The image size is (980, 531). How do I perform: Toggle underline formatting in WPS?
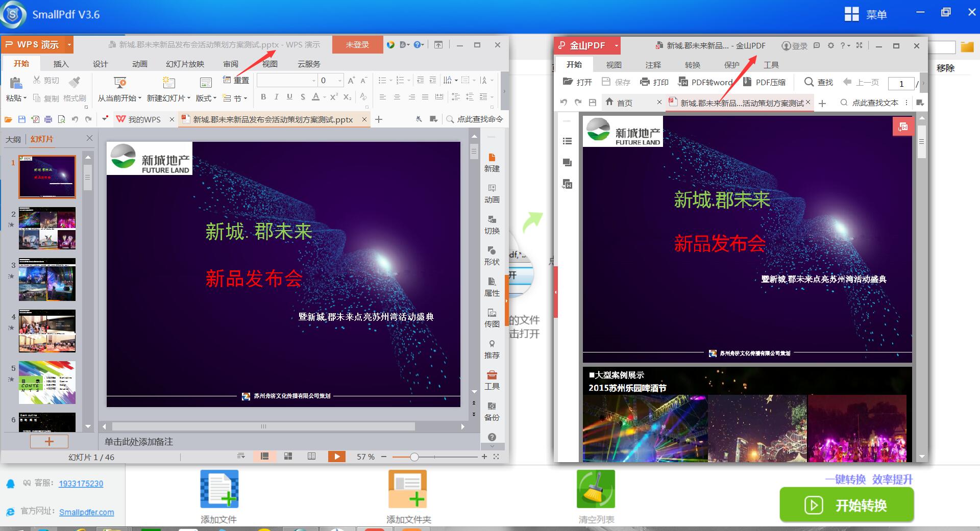pyautogui.click(x=289, y=96)
